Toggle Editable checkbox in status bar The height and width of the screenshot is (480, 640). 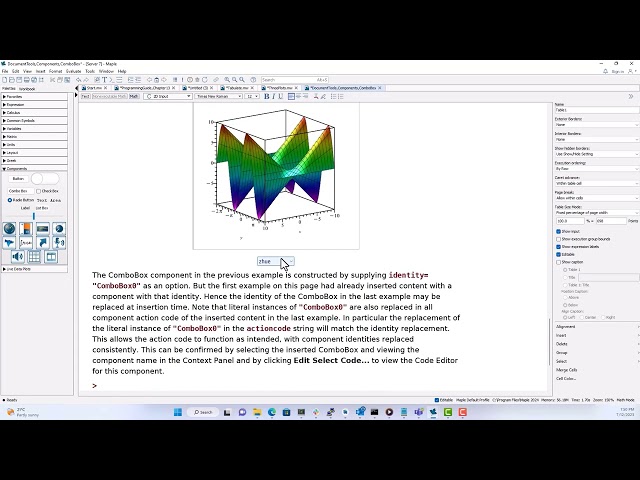pyautogui.click(x=437, y=400)
